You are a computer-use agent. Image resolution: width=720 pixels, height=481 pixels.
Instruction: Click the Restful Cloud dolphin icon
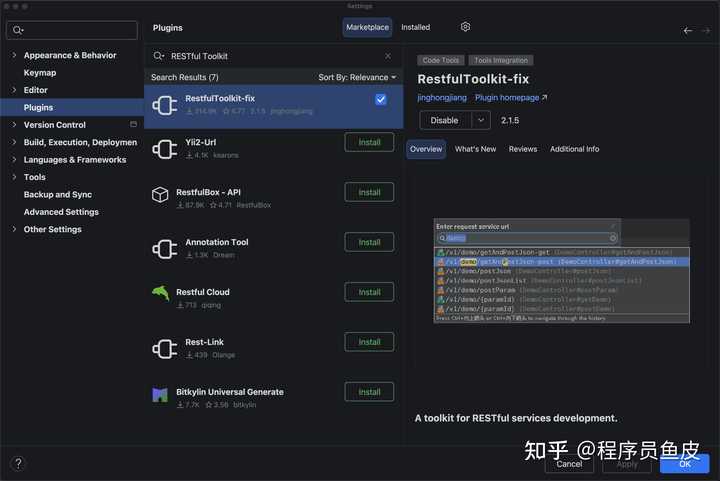(161, 293)
